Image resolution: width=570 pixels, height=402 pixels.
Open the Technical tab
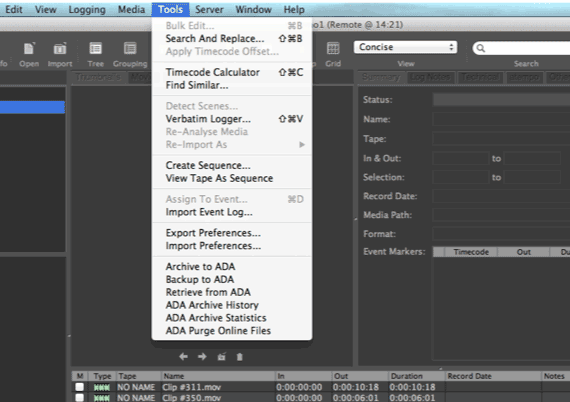point(479,77)
